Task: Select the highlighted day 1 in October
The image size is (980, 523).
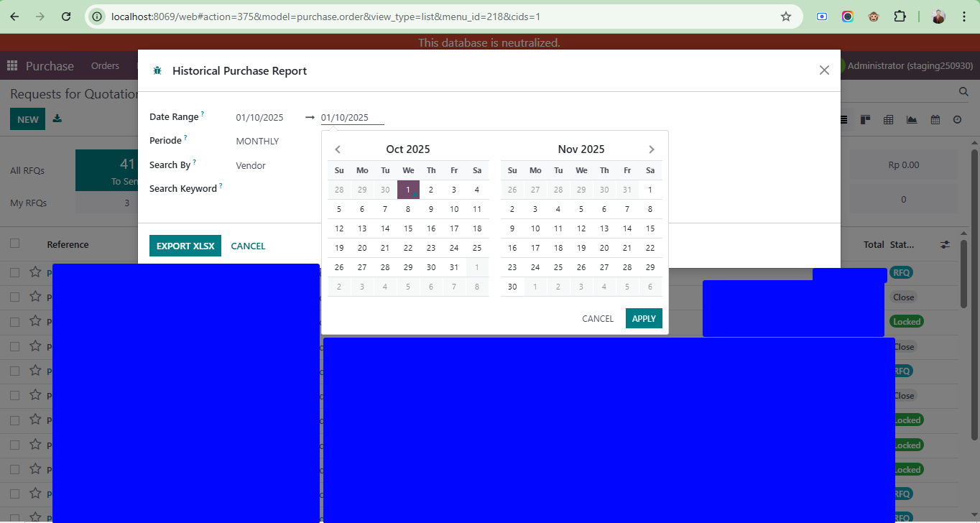Action: 408,190
